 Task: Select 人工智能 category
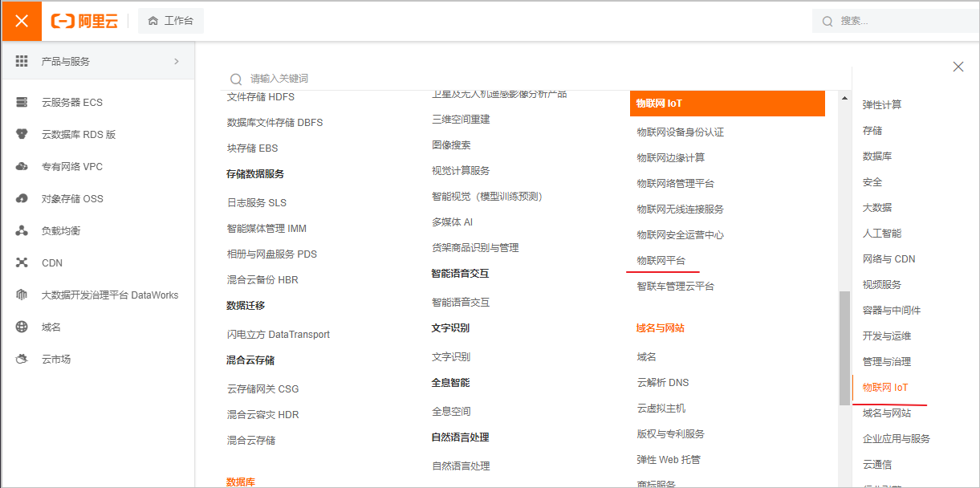(882, 233)
